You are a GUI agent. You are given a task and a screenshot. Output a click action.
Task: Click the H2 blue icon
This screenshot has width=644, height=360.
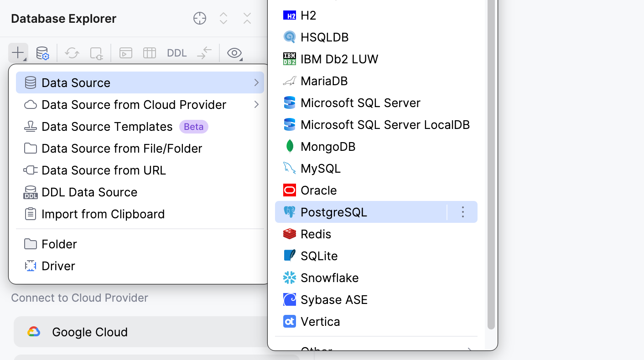click(x=290, y=15)
